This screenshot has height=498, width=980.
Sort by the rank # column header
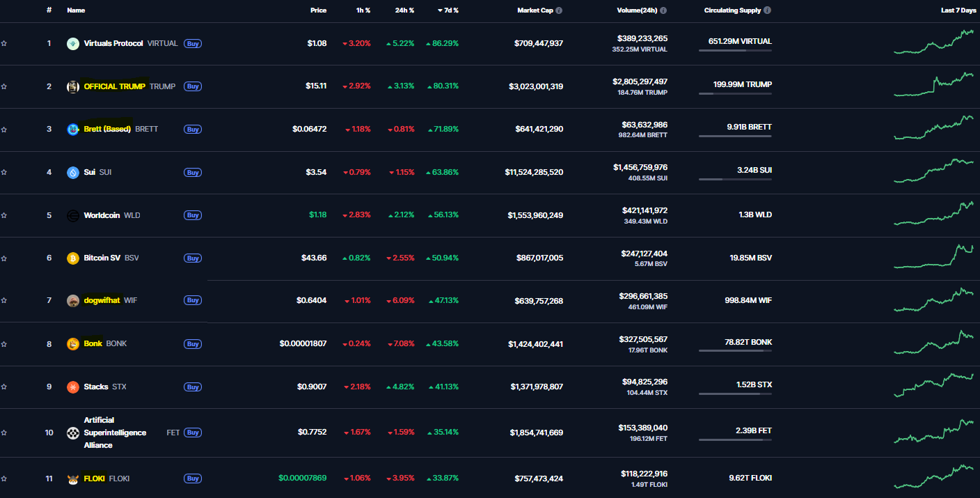49,10
